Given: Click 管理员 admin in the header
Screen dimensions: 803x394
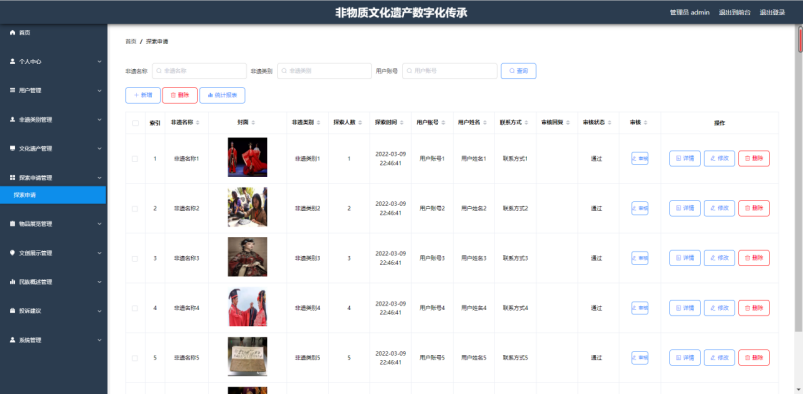Looking at the screenshot, I should click(x=690, y=12).
